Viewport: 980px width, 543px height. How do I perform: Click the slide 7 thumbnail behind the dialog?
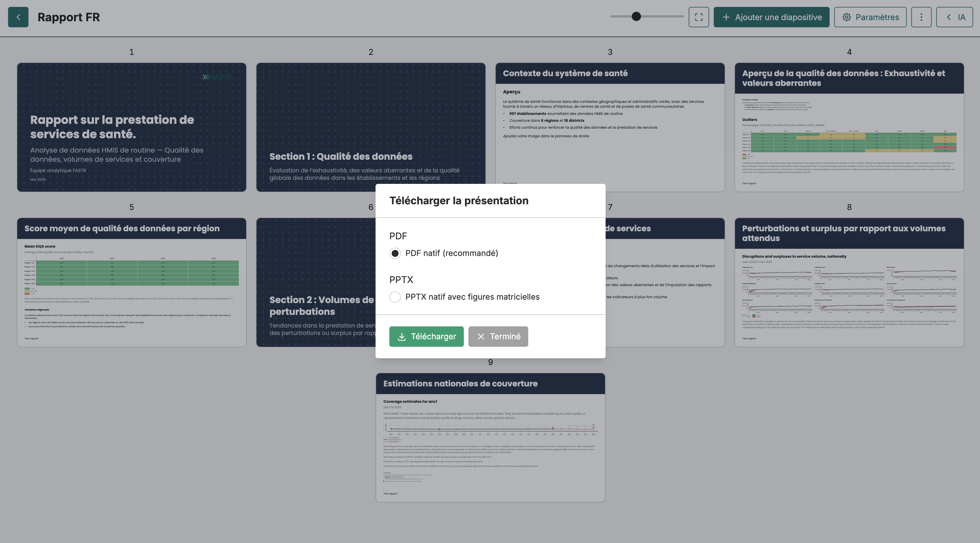pyautogui.click(x=665, y=282)
